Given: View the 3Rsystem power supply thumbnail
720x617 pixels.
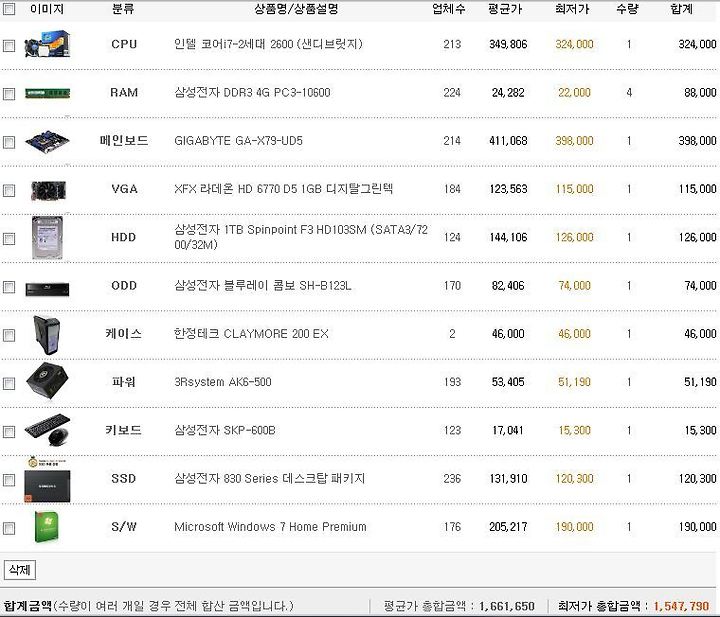Looking at the screenshot, I should (47, 381).
